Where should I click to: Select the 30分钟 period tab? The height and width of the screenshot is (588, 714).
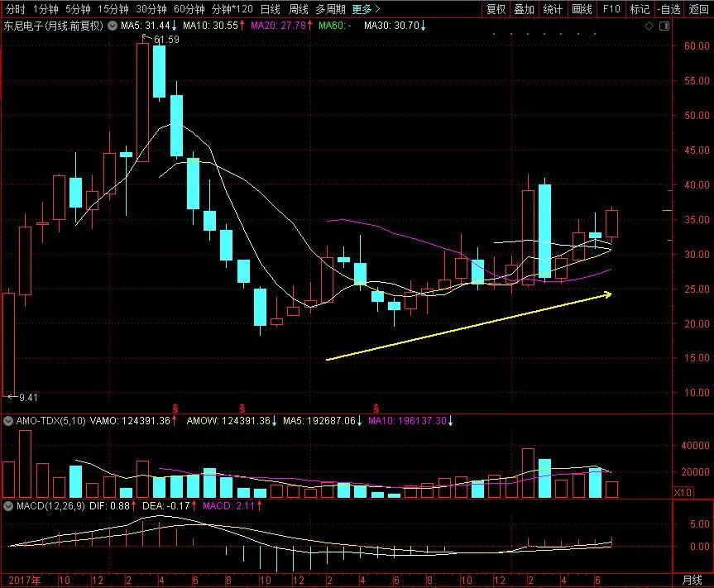click(151, 9)
